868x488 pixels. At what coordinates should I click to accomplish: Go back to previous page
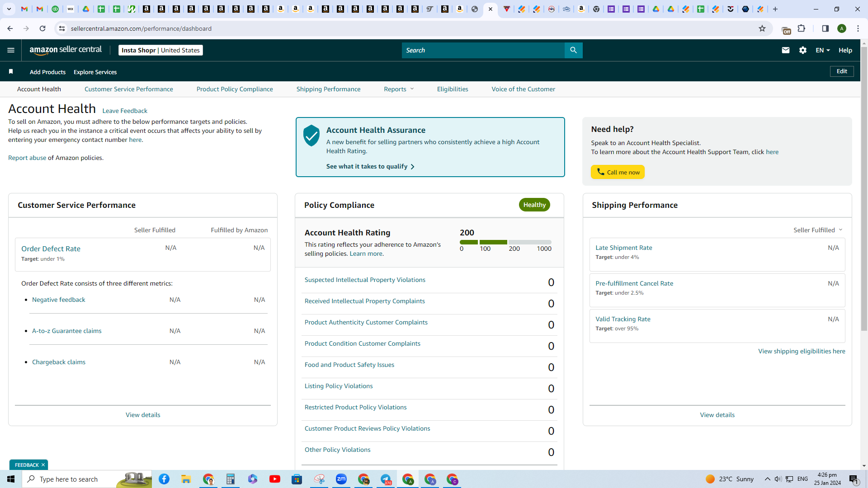click(x=10, y=28)
